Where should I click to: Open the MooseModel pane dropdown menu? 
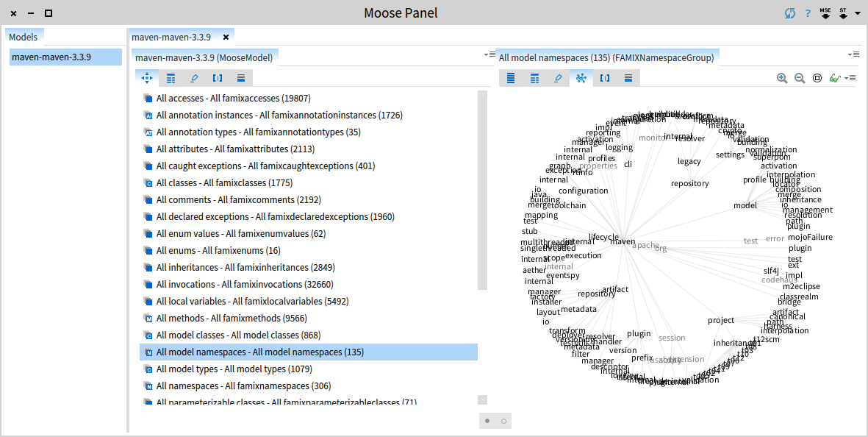click(490, 54)
